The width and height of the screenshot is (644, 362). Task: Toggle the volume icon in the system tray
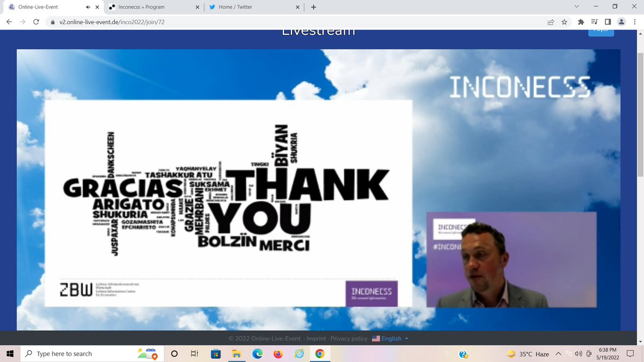click(x=578, y=353)
